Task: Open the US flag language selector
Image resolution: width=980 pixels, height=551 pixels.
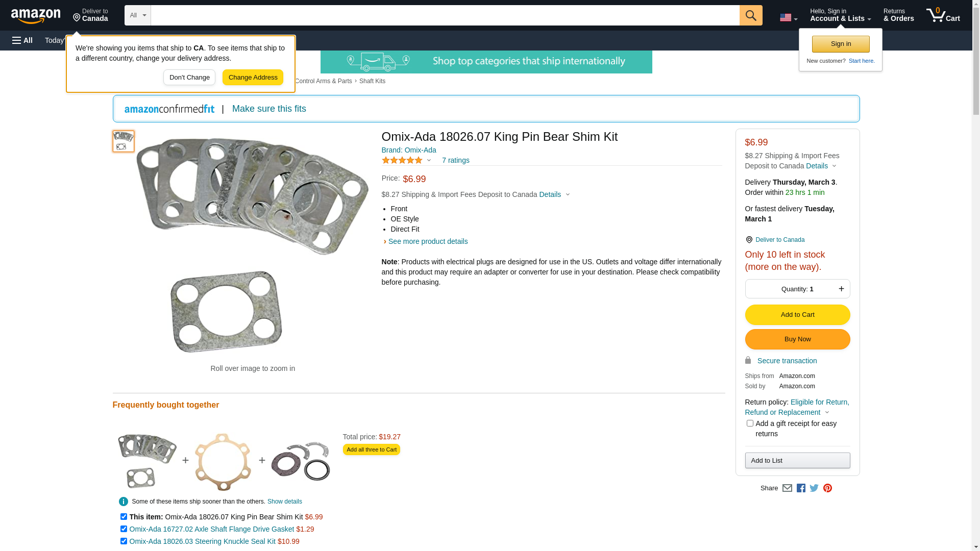Action: coord(788,18)
